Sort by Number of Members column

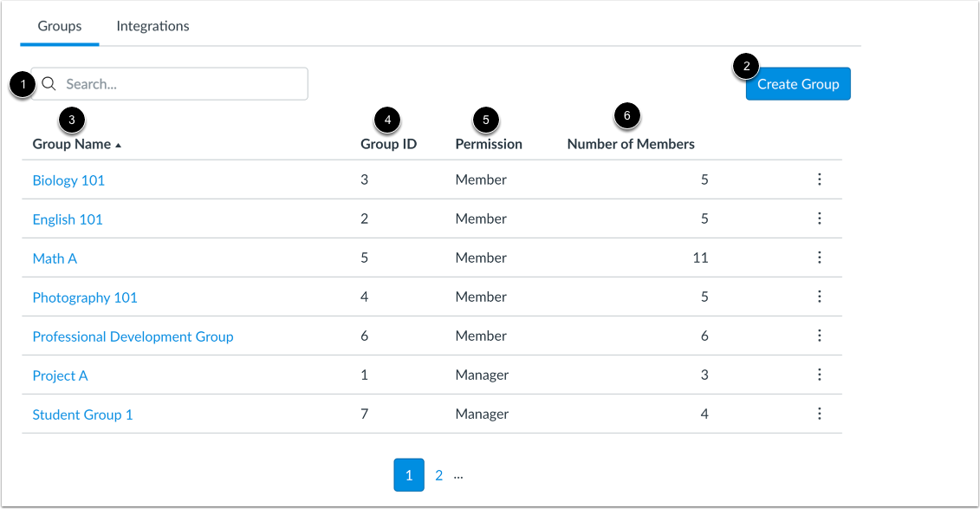[x=631, y=144]
